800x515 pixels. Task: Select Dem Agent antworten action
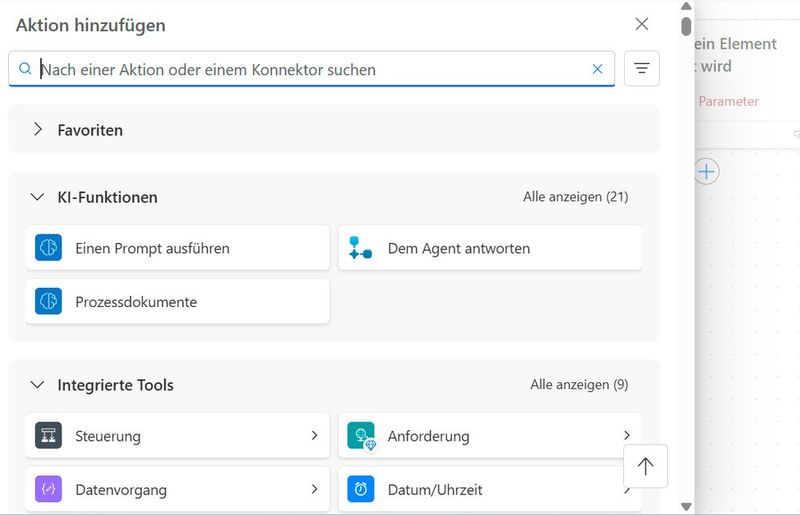pos(490,248)
